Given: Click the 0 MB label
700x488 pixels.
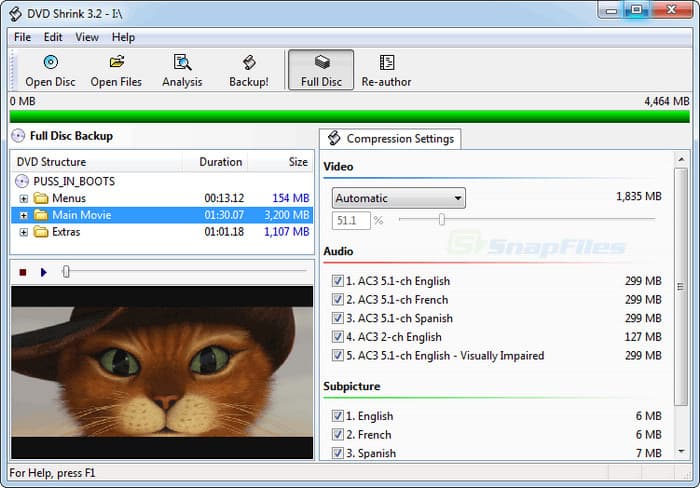Looking at the screenshot, I should click(x=23, y=101).
